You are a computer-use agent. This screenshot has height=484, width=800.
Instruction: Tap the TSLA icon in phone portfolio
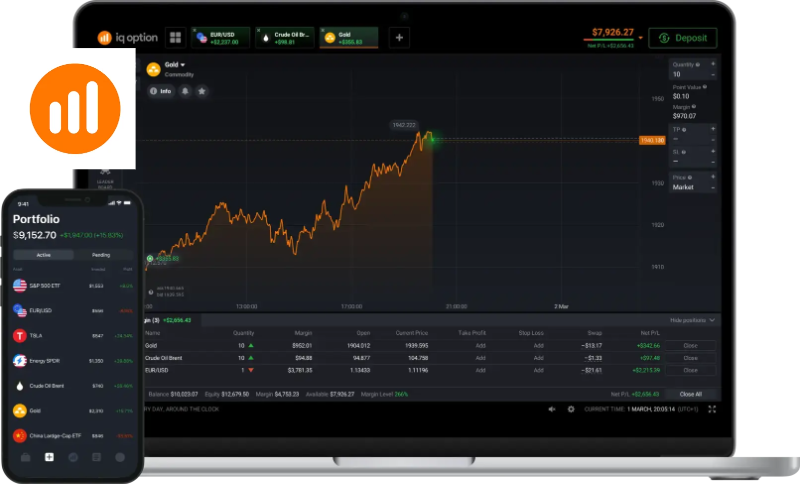[20, 336]
